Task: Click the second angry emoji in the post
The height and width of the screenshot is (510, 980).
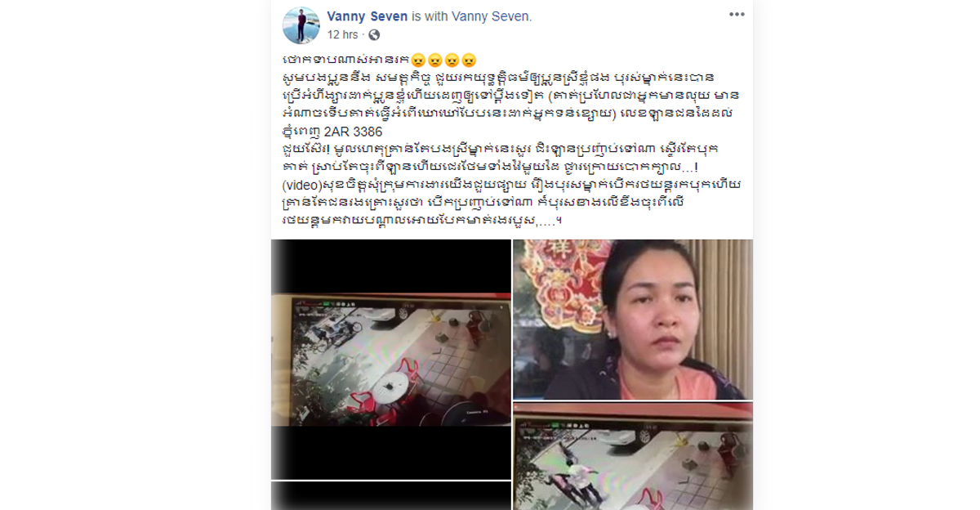Action: coord(434,60)
